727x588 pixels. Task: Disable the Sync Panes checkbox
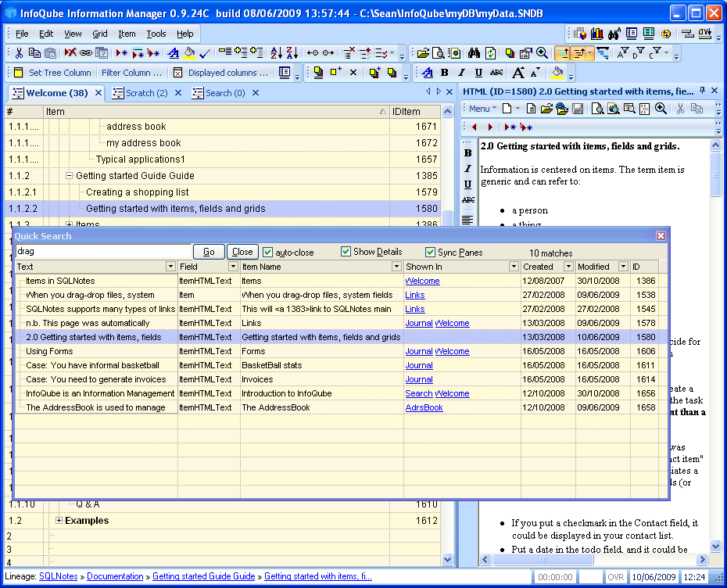(x=430, y=253)
